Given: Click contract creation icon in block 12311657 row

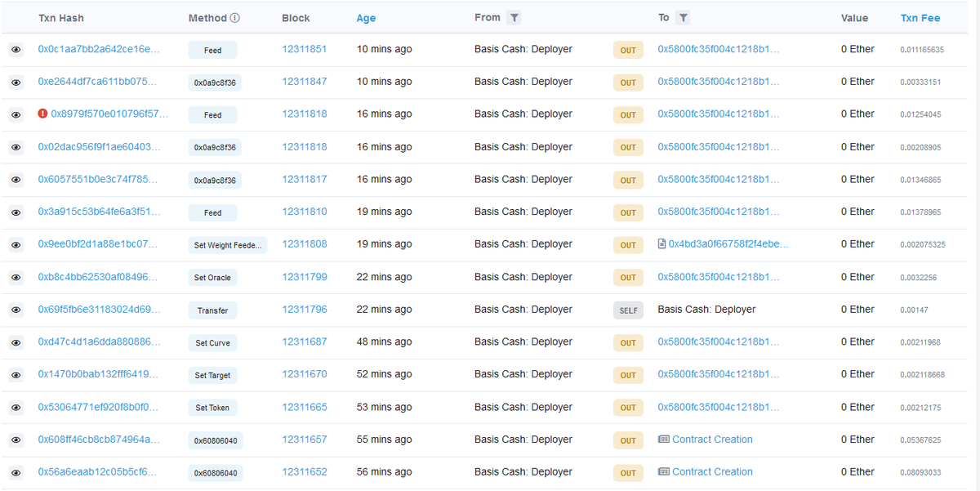Looking at the screenshot, I should [x=664, y=440].
